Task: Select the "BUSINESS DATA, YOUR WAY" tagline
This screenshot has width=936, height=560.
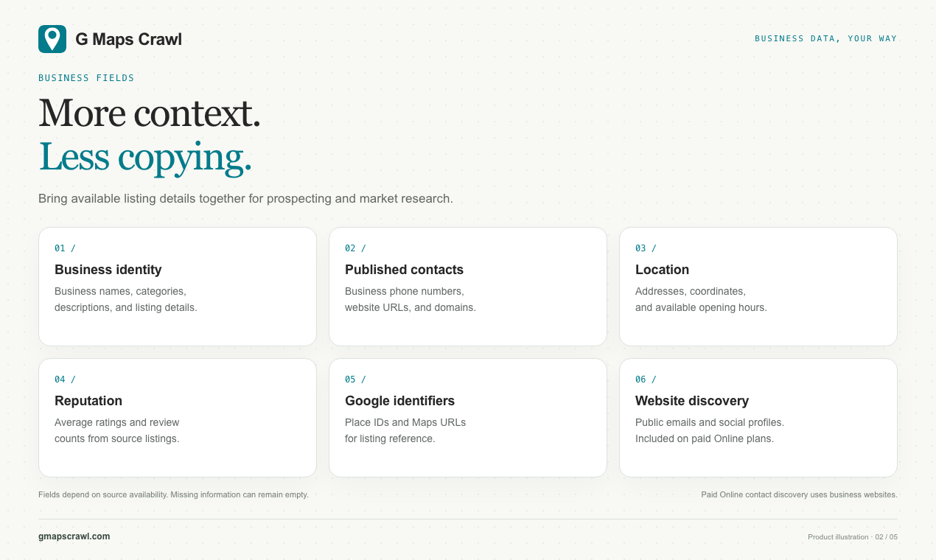Action: 826,38
